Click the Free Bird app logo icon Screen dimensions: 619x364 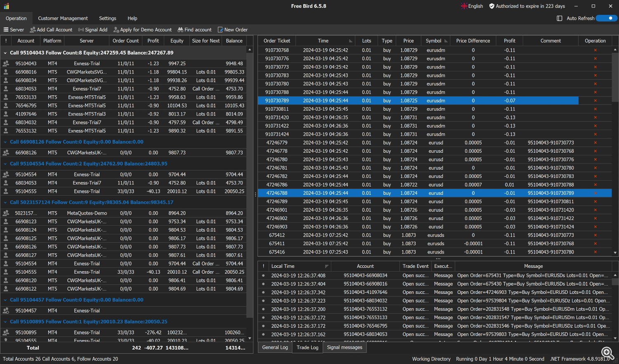pyautogui.click(x=6, y=6)
